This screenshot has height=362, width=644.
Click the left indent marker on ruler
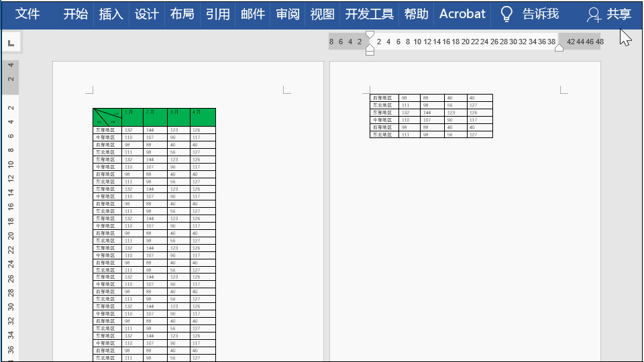click(370, 50)
